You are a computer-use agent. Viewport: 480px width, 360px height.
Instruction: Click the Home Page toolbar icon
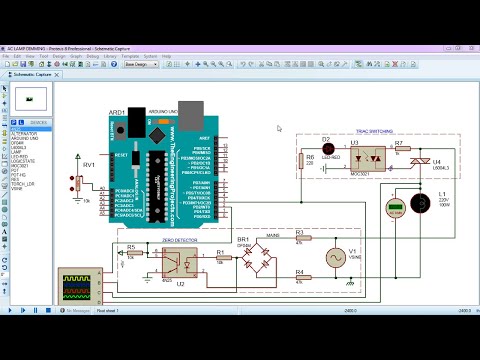pos(41,64)
